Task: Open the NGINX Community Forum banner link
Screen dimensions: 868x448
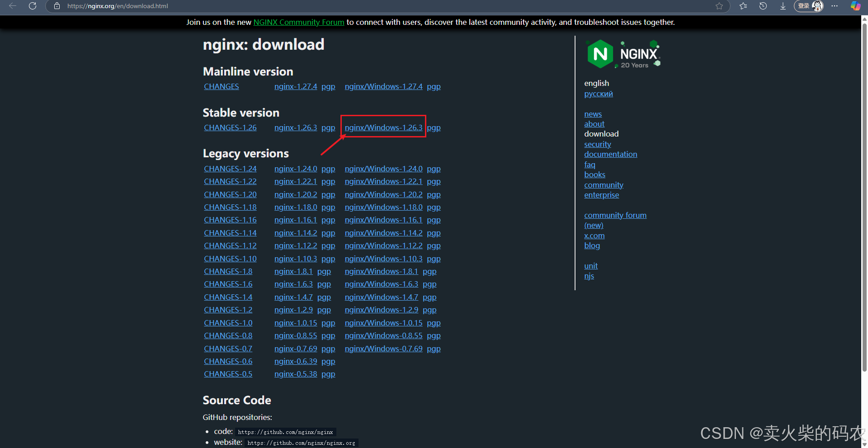Action: point(299,22)
